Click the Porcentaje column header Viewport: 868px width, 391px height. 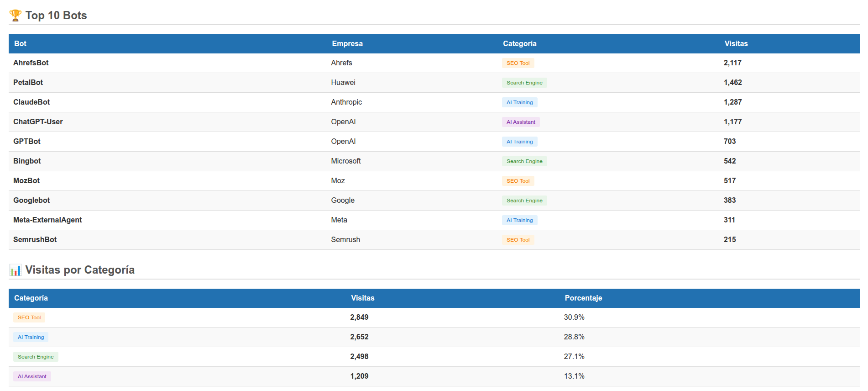click(583, 298)
